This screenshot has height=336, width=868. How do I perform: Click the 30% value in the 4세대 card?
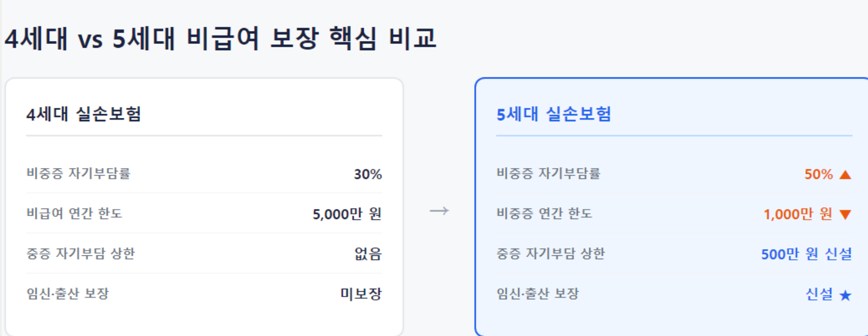(368, 174)
